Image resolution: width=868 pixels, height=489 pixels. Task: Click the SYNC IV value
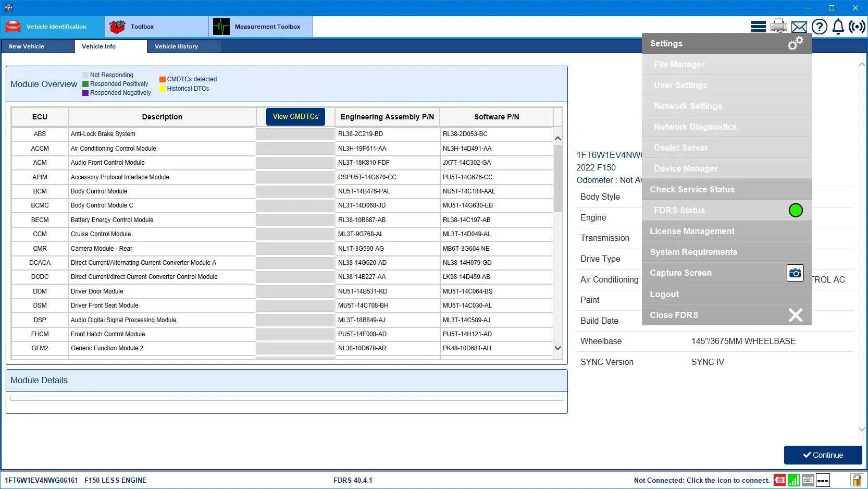(x=708, y=362)
